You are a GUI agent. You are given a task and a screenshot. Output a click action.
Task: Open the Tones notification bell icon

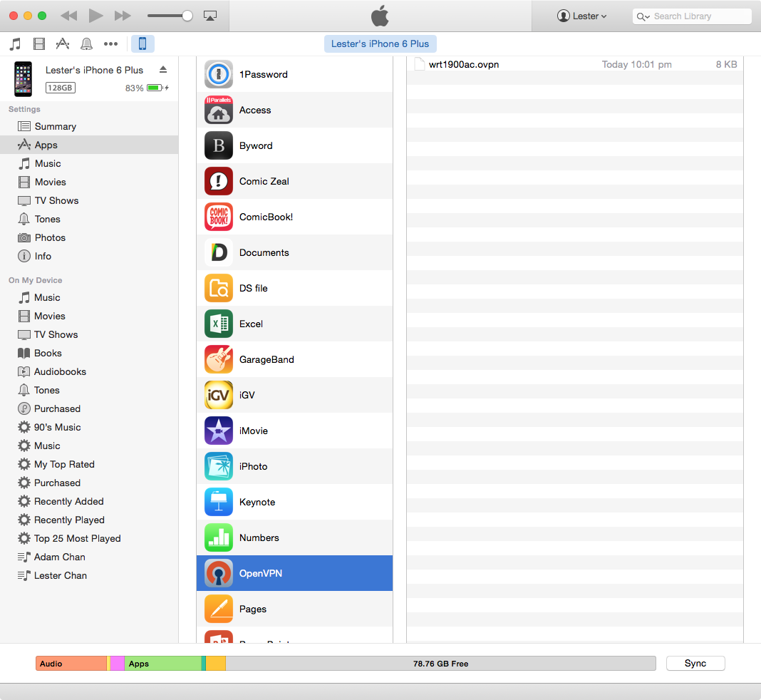click(x=87, y=44)
